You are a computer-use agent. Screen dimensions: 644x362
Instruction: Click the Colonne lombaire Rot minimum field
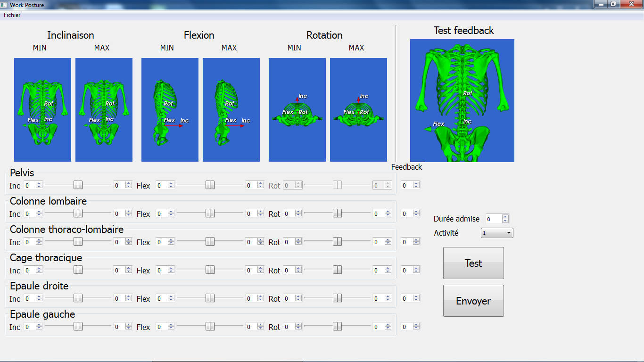pos(289,214)
